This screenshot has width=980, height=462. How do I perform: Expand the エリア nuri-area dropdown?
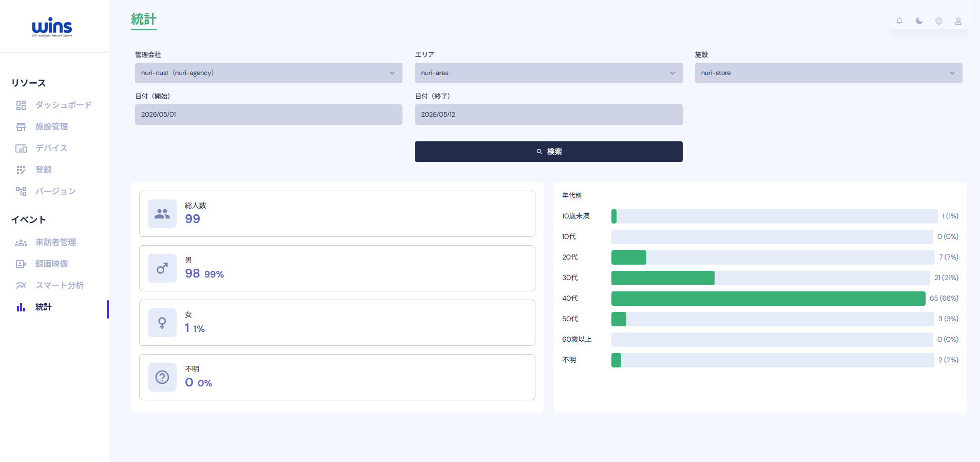[548, 73]
